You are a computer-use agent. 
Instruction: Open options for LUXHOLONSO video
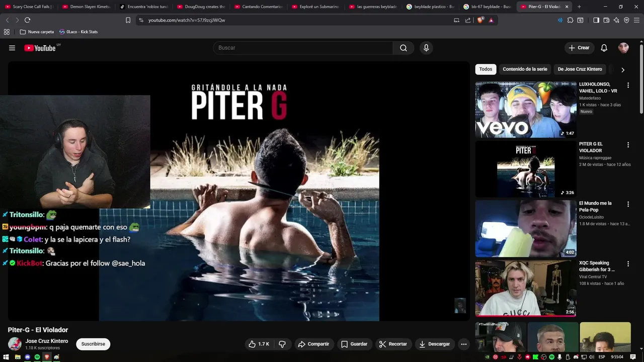click(628, 85)
